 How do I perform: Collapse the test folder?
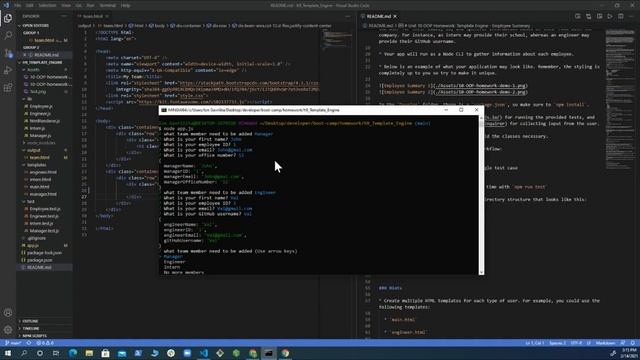tap(31, 202)
